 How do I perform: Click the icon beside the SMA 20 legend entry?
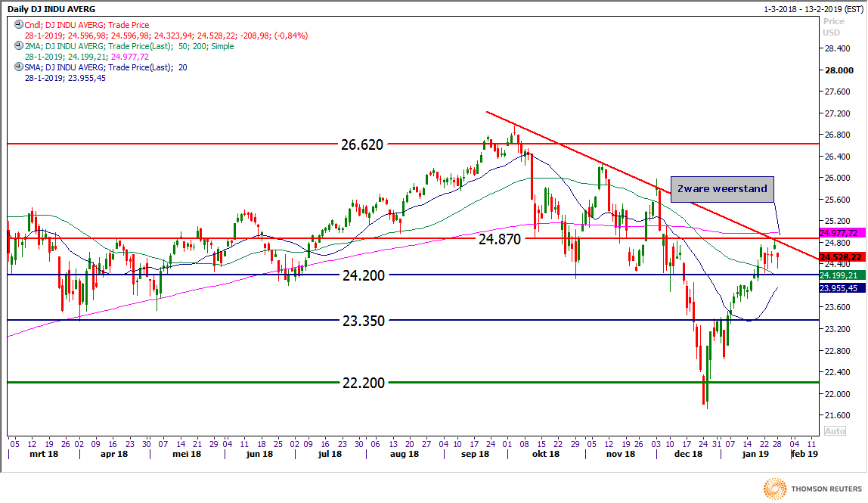pos(19,67)
